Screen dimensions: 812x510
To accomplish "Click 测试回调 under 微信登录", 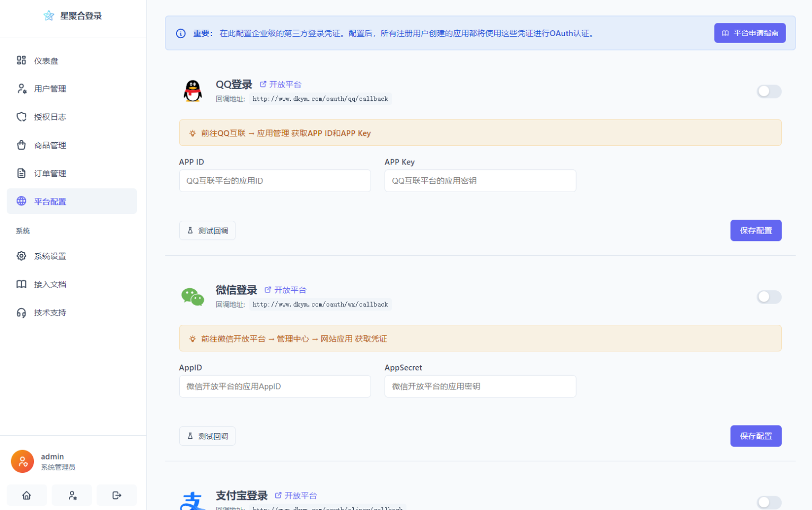I will tap(207, 436).
